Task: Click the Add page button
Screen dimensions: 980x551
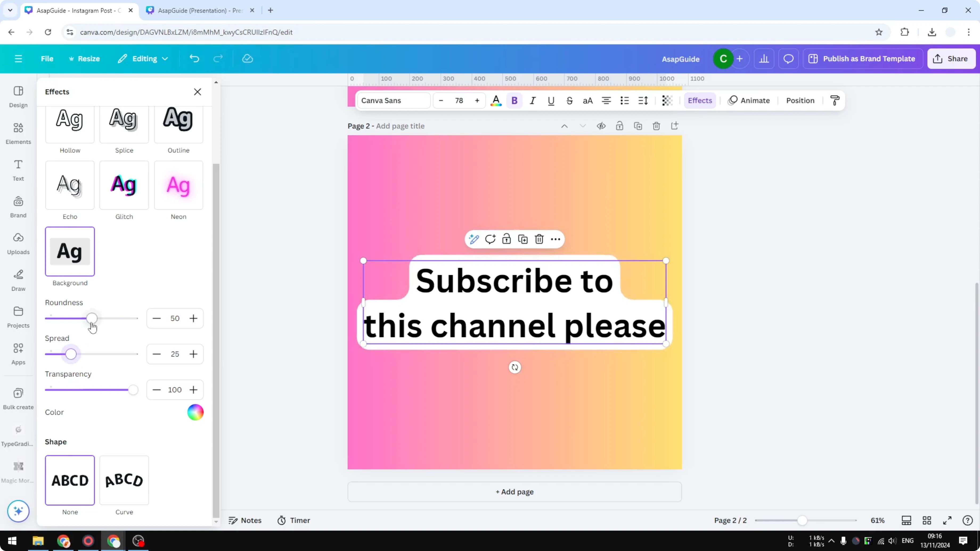Action: coord(514,491)
